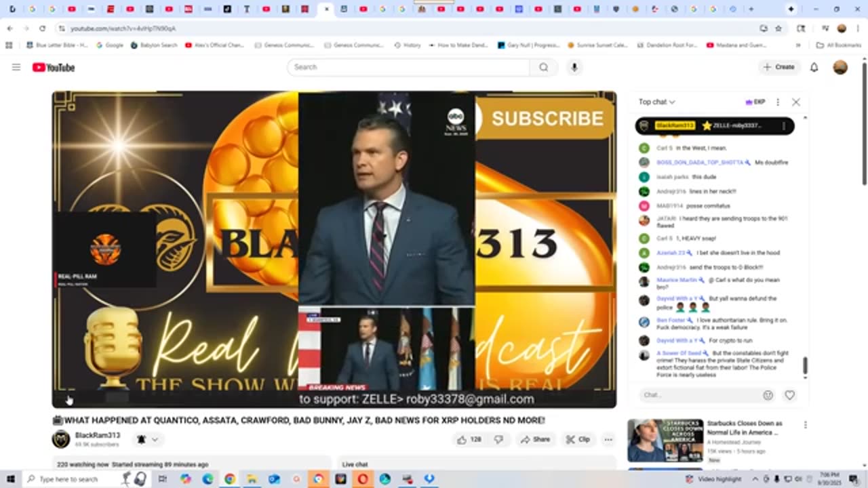868x488 pixels.
Task: Open the Create button
Action: (778, 67)
